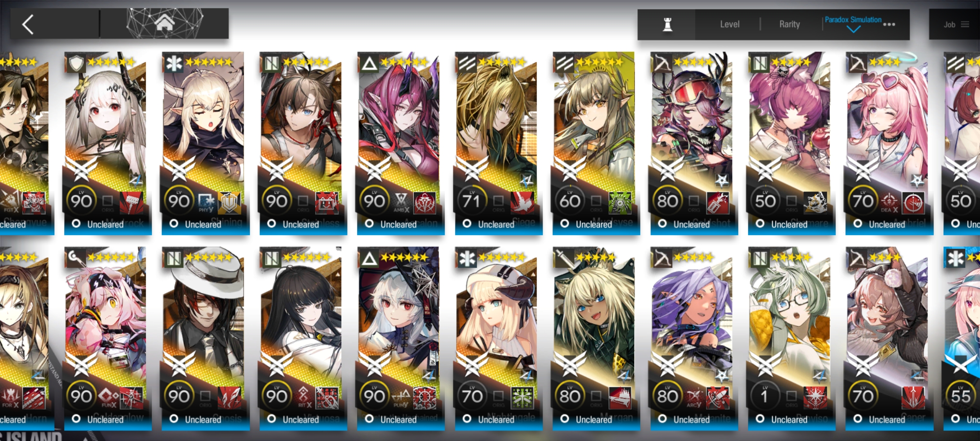This screenshot has height=441, width=980.
Task: Open the Job filter hamburger menu
Action: coord(965,24)
